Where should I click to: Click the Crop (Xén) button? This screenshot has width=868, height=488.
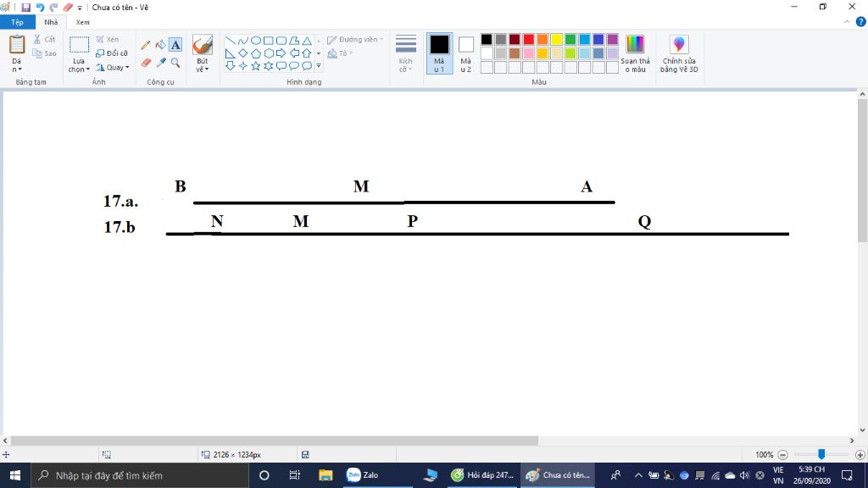(108, 39)
